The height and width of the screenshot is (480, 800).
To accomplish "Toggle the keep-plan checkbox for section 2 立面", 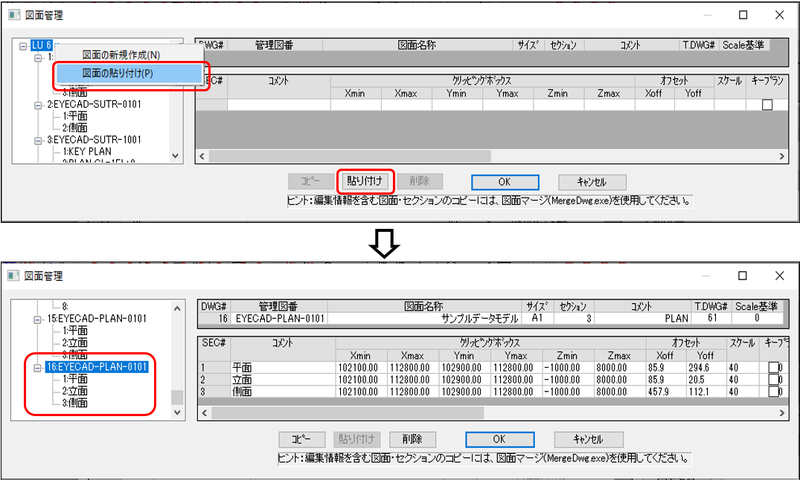I will point(775,380).
